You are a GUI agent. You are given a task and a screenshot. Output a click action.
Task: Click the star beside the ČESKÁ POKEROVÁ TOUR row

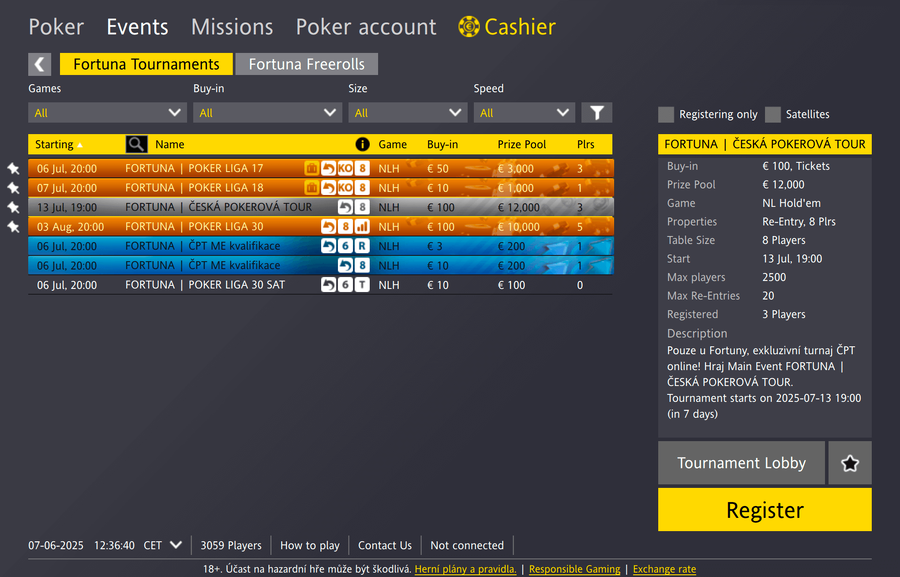click(x=13, y=207)
